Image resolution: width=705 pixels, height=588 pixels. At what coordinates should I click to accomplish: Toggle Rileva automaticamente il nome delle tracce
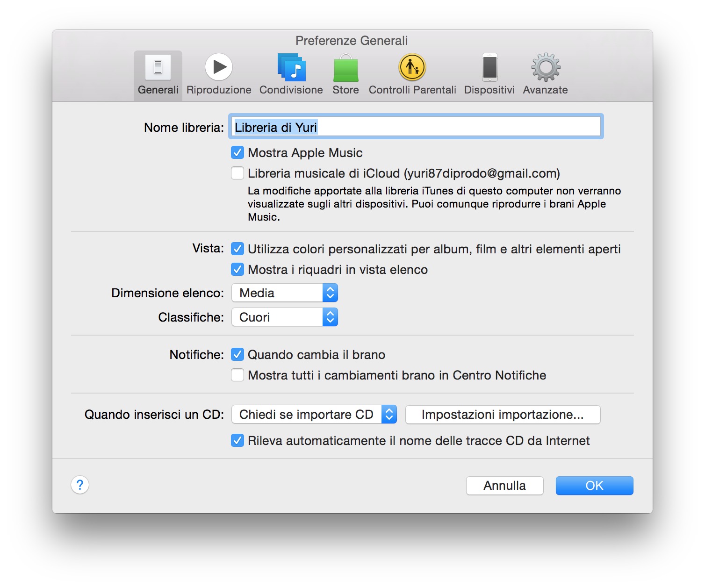(237, 441)
